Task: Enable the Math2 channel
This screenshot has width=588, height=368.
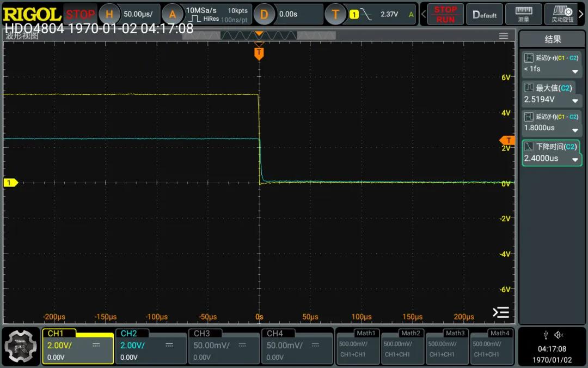Action: point(402,346)
